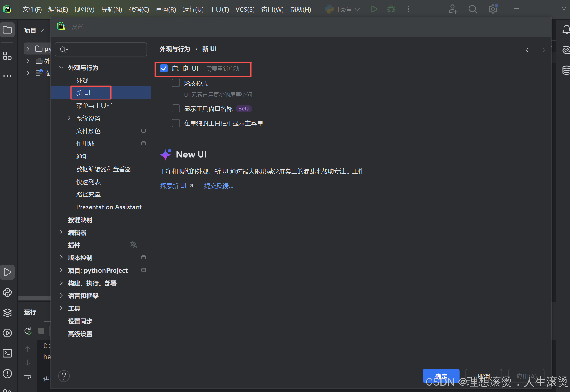
Task: Open the 编辑(E) menu
Action: [x=58, y=9]
